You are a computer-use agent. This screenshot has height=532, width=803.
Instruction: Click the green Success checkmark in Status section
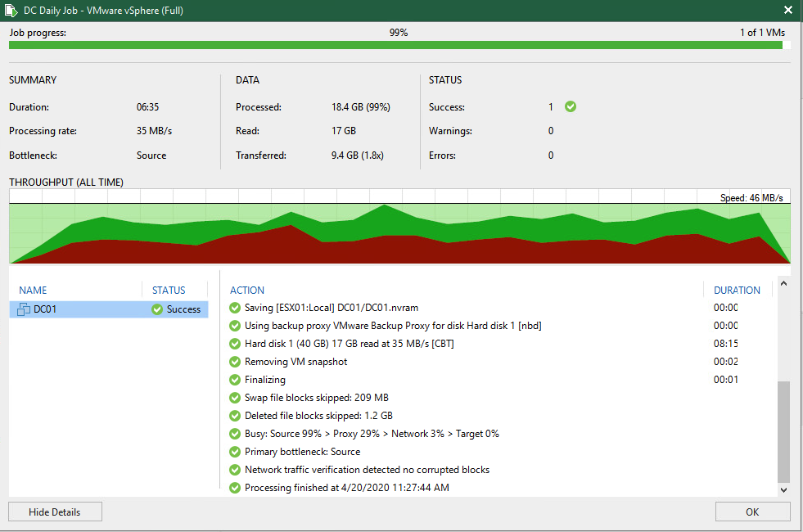tap(570, 106)
